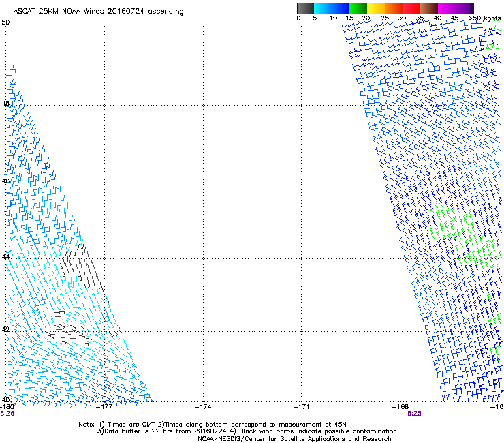This screenshot has height=443, width=504.
Task: Click the title 'ASCAT 25KM NOAA Winds 20160724 ascending'
Action: pos(98,12)
